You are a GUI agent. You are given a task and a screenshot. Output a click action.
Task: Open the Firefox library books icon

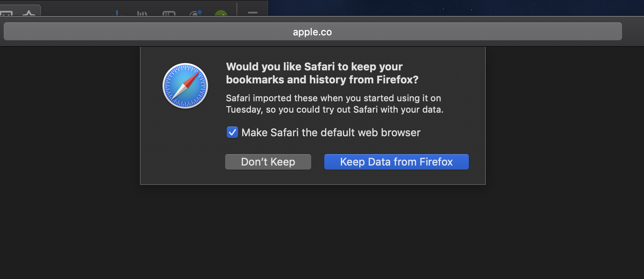tap(142, 13)
